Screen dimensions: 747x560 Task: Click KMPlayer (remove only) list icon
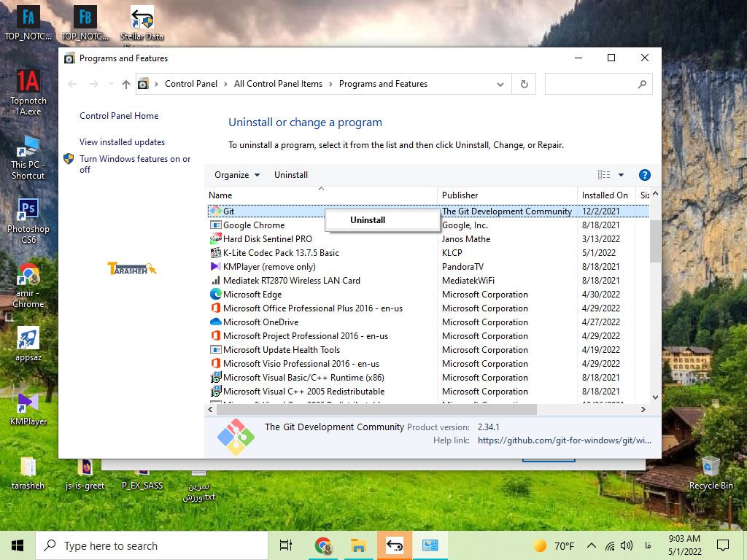[216, 266]
